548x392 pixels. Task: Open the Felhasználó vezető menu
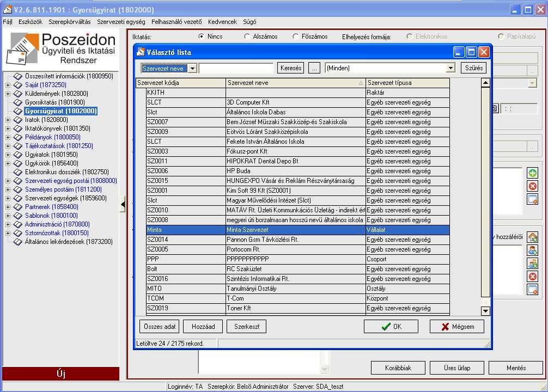(176, 22)
